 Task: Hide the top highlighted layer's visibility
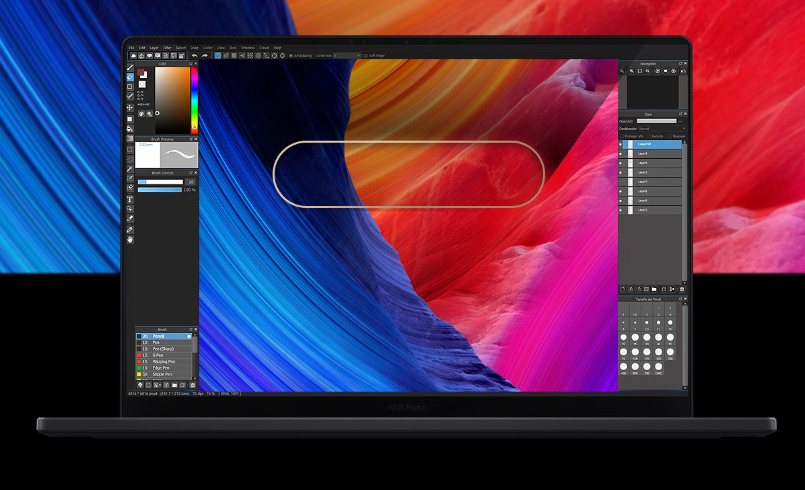pyautogui.click(x=621, y=144)
